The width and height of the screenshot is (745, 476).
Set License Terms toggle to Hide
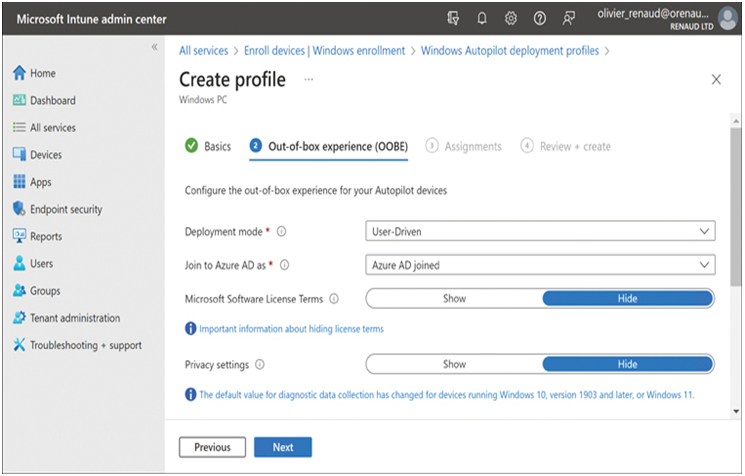[628, 298]
